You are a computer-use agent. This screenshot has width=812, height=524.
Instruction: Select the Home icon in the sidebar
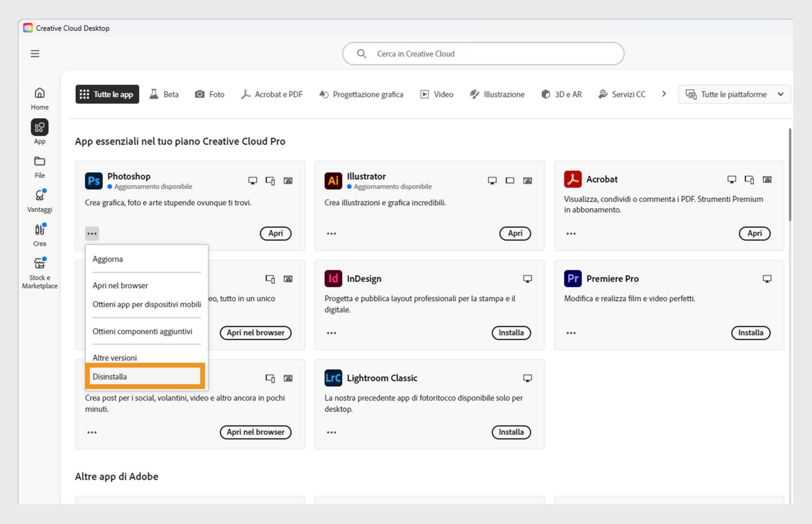pos(39,97)
